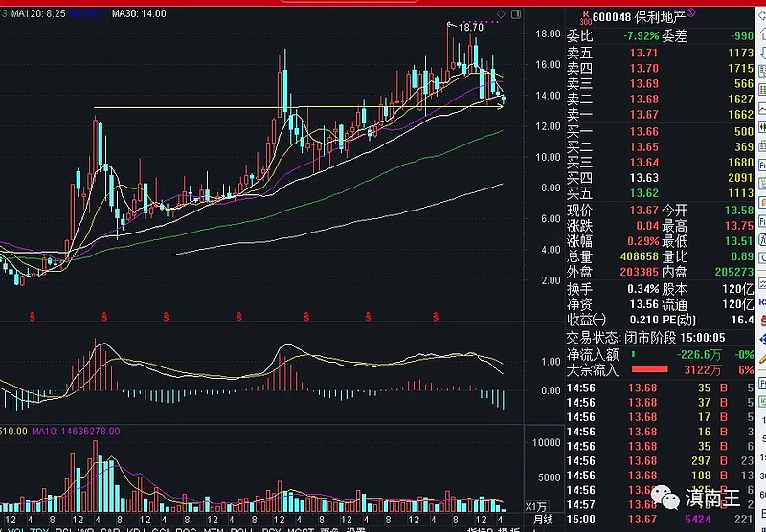Click the X1万 volume unit label

click(x=536, y=506)
